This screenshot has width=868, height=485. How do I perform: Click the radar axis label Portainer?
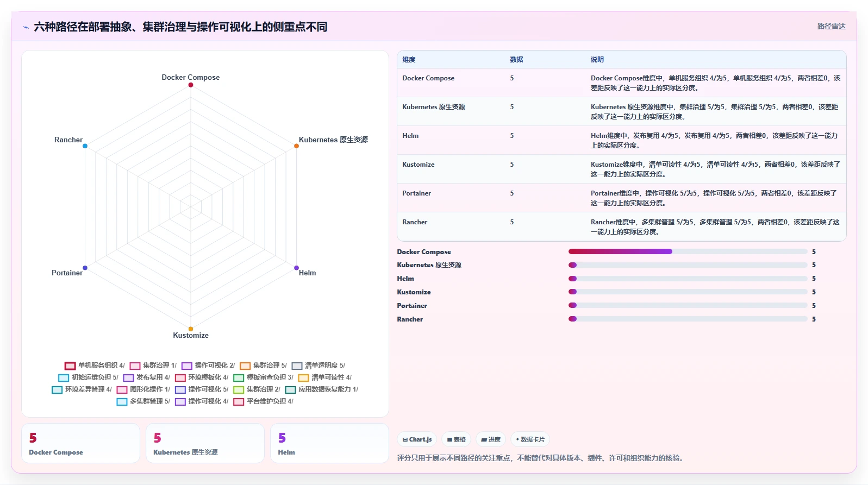click(67, 273)
